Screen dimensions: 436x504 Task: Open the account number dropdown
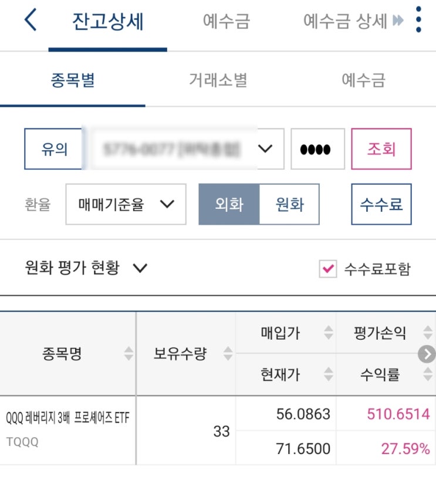click(x=265, y=149)
